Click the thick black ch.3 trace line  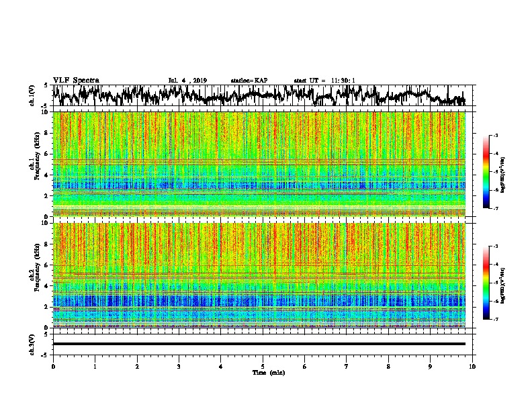[259, 344]
